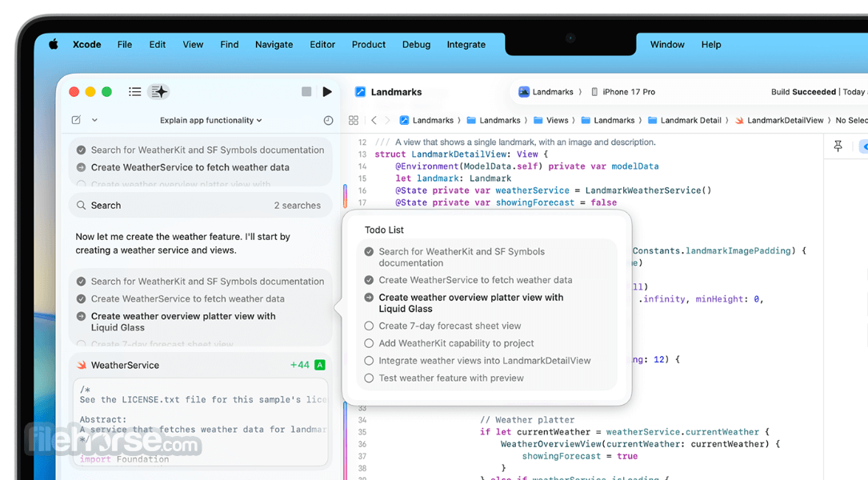Choose the iPhone 17 Pro run destination
The width and height of the screenshot is (868, 480).
click(623, 92)
